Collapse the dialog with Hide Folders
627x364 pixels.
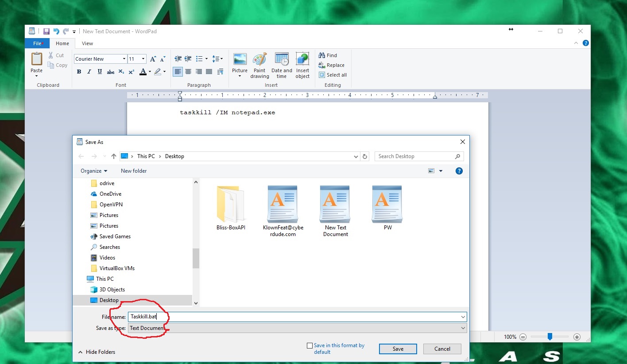97,352
